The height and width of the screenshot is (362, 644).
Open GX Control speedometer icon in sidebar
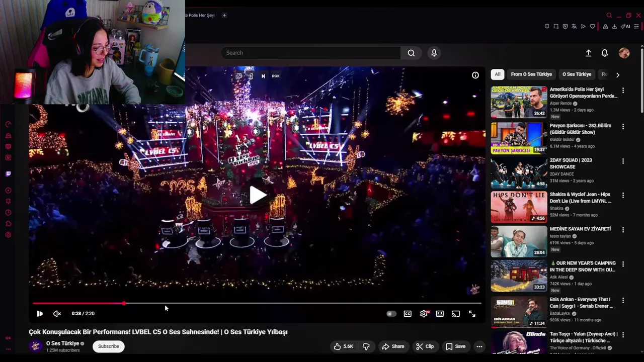[x=8, y=124]
